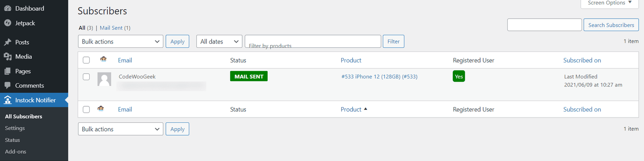Viewport: 644px width, 161px height.
Task: Click the Jetpack icon in sidebar
Action: pos(8,23)
